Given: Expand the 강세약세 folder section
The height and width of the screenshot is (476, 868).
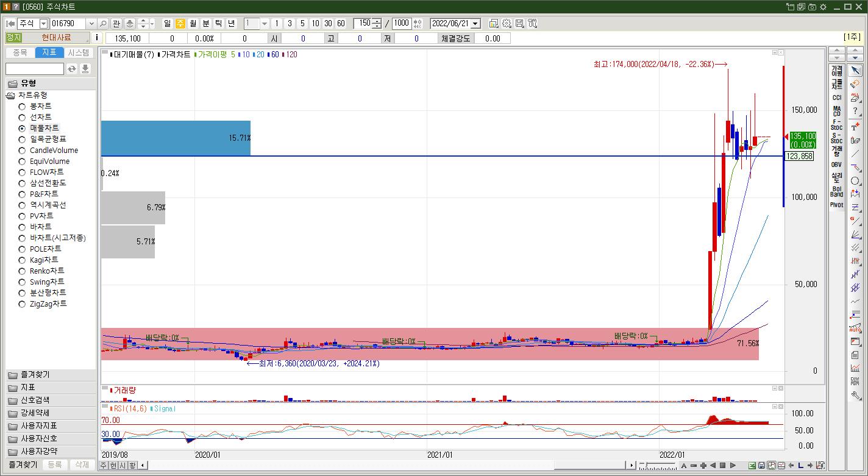Looking at the screenshot, I should (51, 413).
